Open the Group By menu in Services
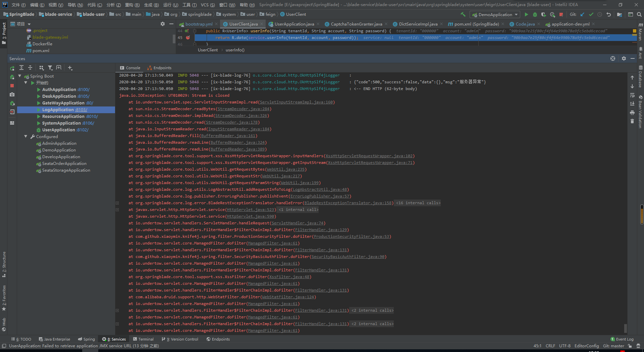This screenshot has height=352, width=644. pos(41,68)
